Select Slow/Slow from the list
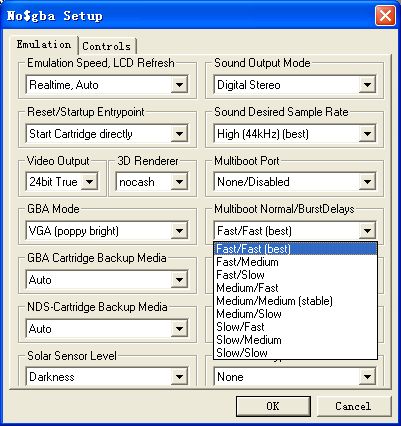 pos(295,353)
